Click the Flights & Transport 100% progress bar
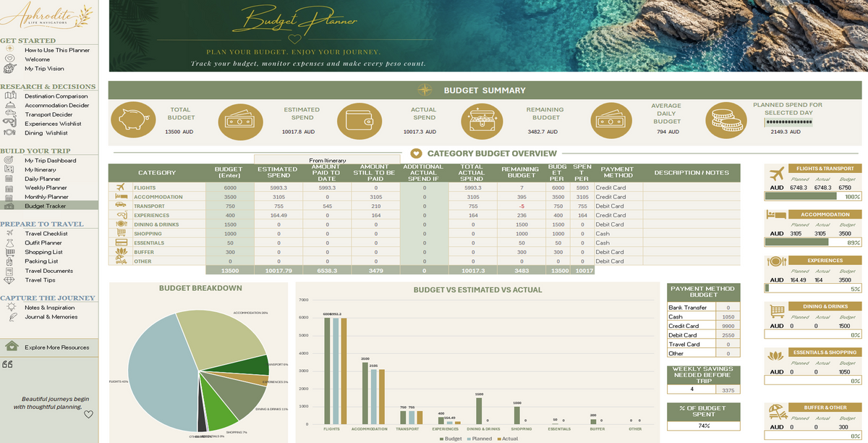This screenshot has width=868, height=443. [814, 196]
